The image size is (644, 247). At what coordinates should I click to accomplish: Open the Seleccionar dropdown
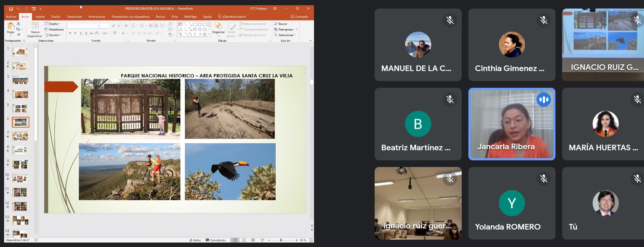(285, 35)
